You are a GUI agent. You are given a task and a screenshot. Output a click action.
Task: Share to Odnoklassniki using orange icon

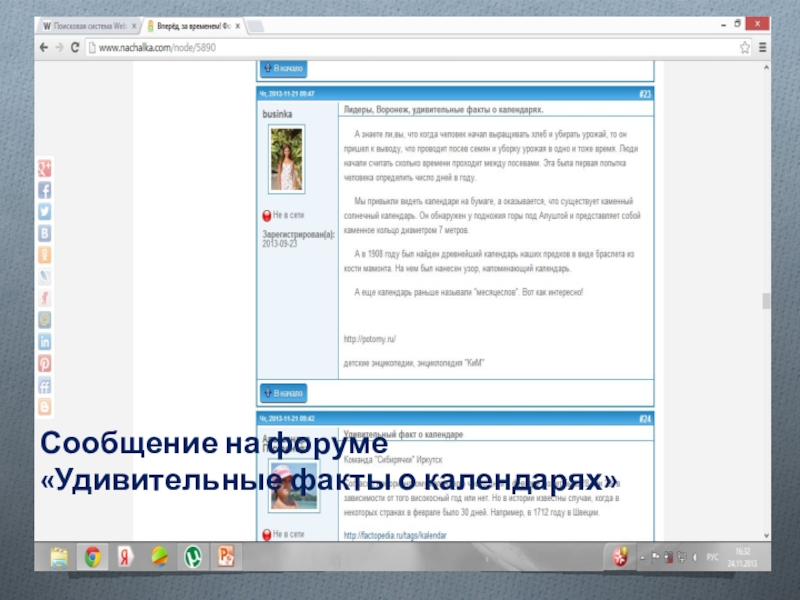(45, 255)
